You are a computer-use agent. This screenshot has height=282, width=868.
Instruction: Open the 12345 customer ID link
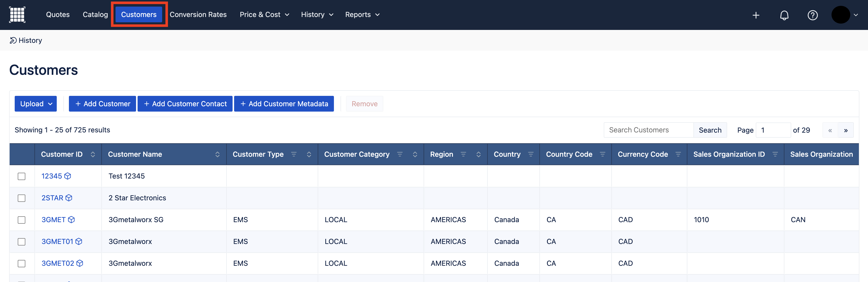(51, 176)
